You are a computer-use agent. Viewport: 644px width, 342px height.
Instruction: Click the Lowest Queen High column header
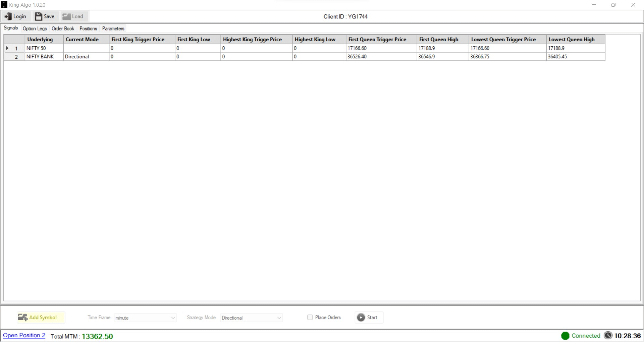click(576, 39)
